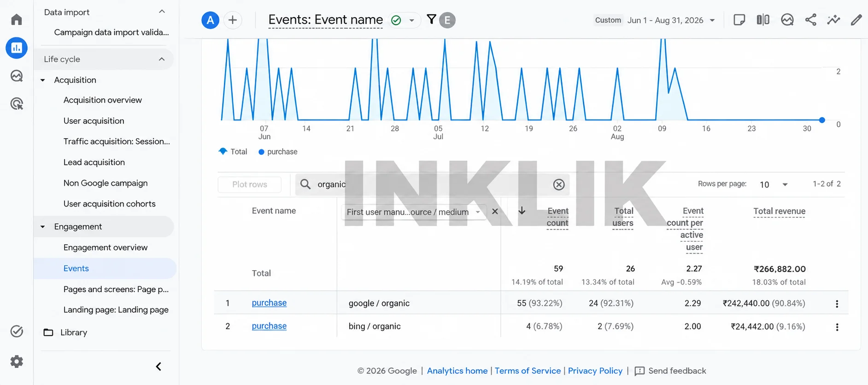Collapse the left navigation panel
Viewport: 868px width, 385px height.
coord(158,367)
